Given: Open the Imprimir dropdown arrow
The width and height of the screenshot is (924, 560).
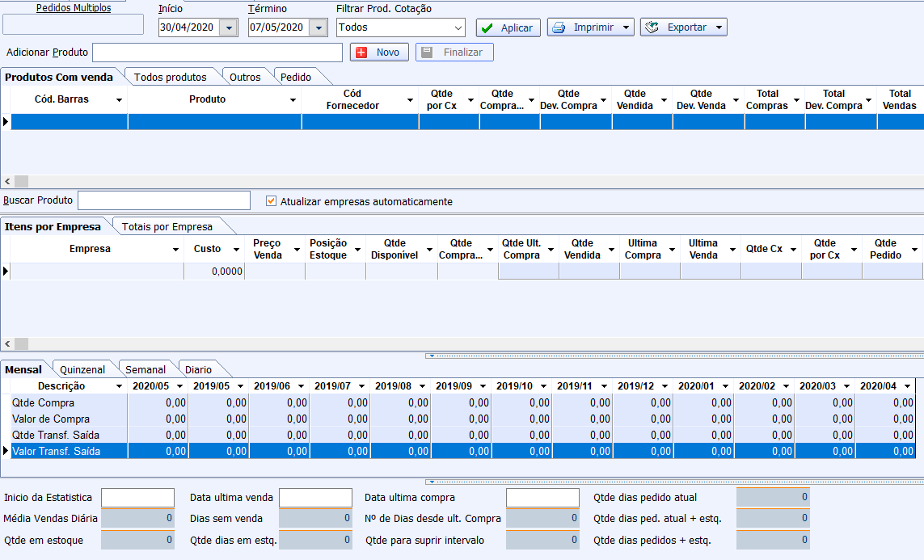Looking at the screenshot, I should pos(626,27).
